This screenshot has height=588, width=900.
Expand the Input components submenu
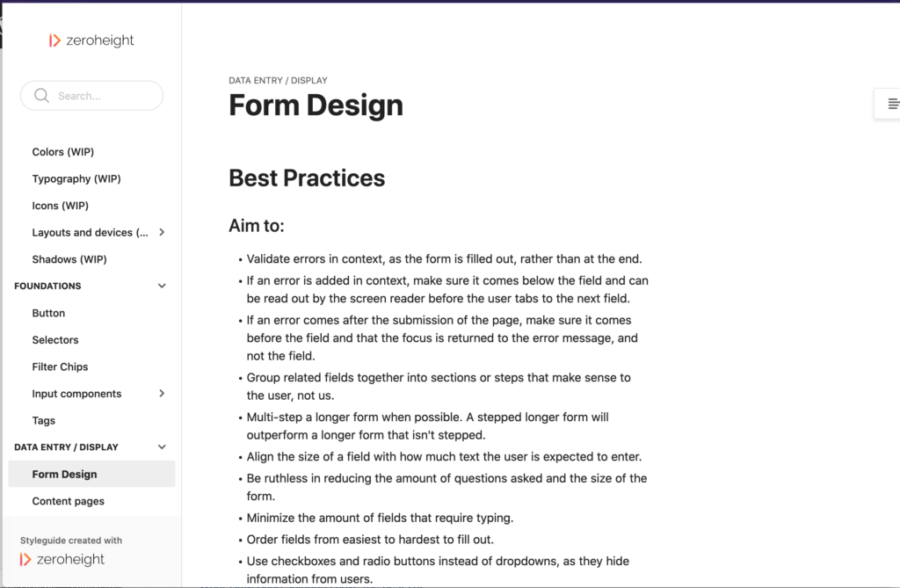[x=162, y=394]
